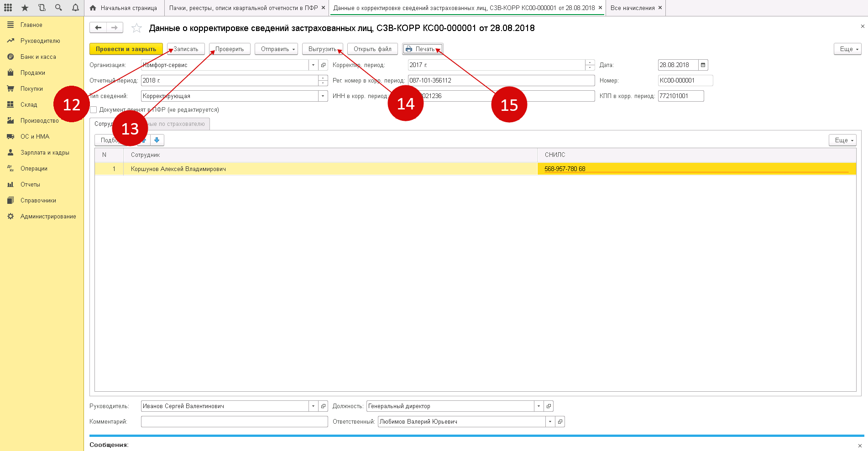This screenshot has width=868, height=451.
Task: Switch to Начальная страница tab
Action: point(123,8)
